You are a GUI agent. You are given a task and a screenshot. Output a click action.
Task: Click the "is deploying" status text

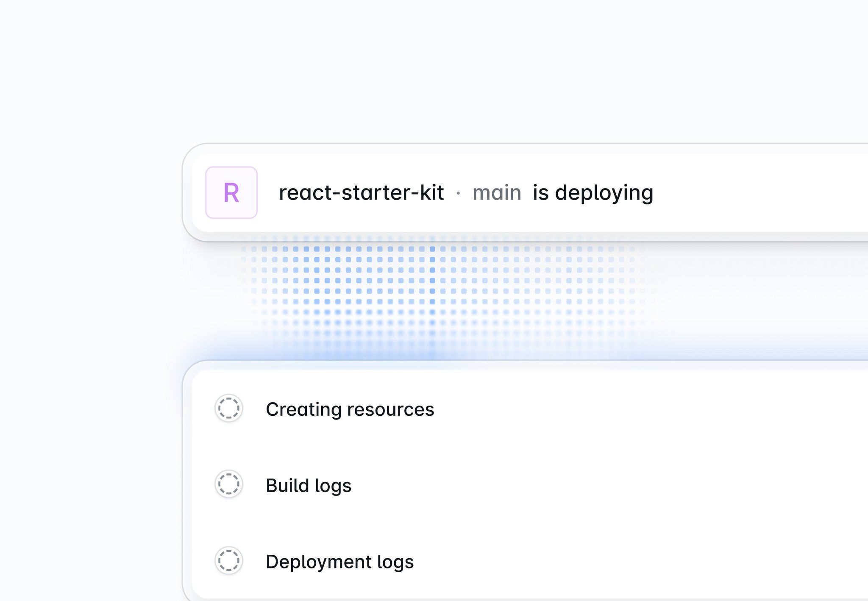tap(593, 193)
